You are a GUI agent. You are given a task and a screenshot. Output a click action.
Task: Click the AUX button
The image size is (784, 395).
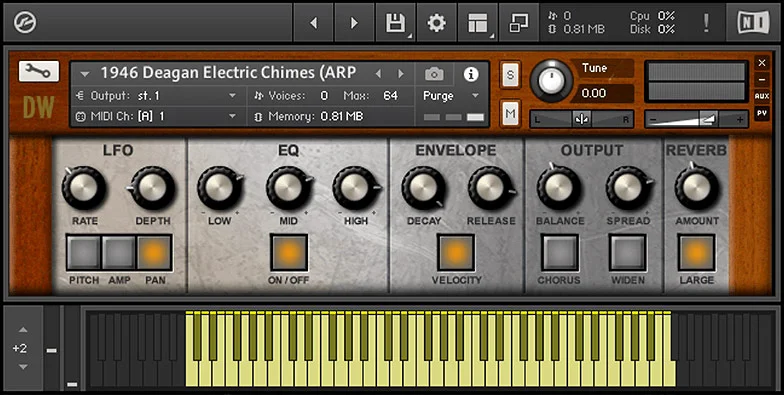(x=762, y=96)
